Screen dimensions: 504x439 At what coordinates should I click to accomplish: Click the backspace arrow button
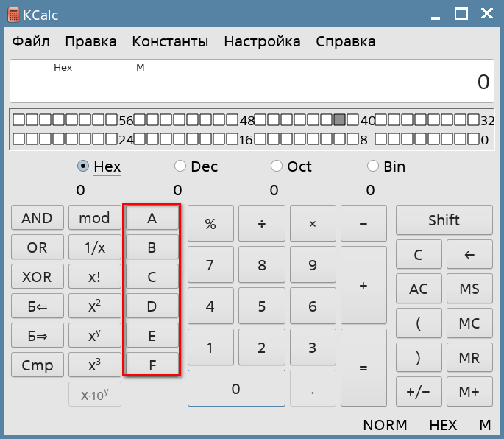click(x=469, y=255)
